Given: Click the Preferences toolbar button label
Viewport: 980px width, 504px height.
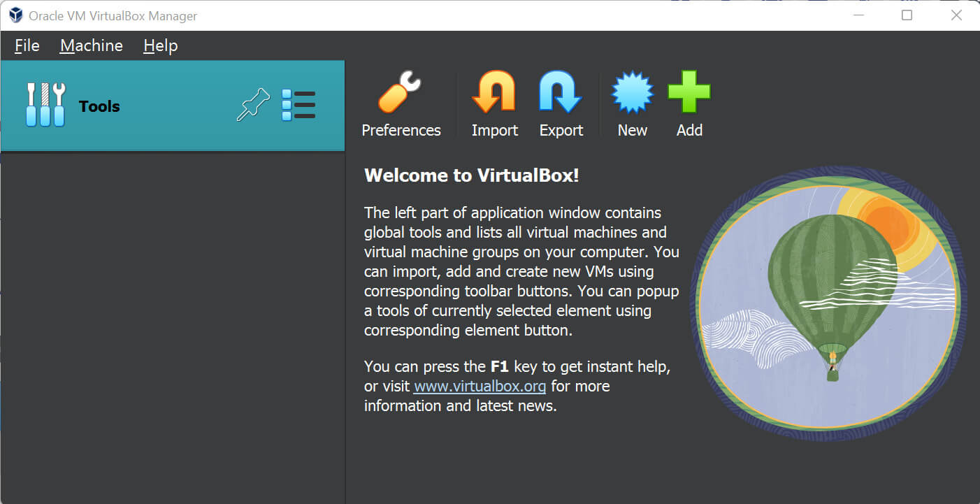Looking at the screenshot, I should pos(401,129).
